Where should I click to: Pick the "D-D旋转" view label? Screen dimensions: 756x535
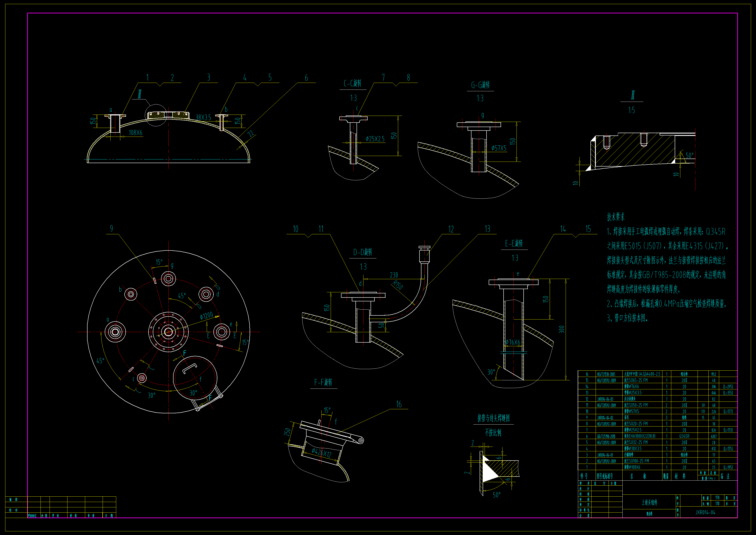[x=363, y=252]
